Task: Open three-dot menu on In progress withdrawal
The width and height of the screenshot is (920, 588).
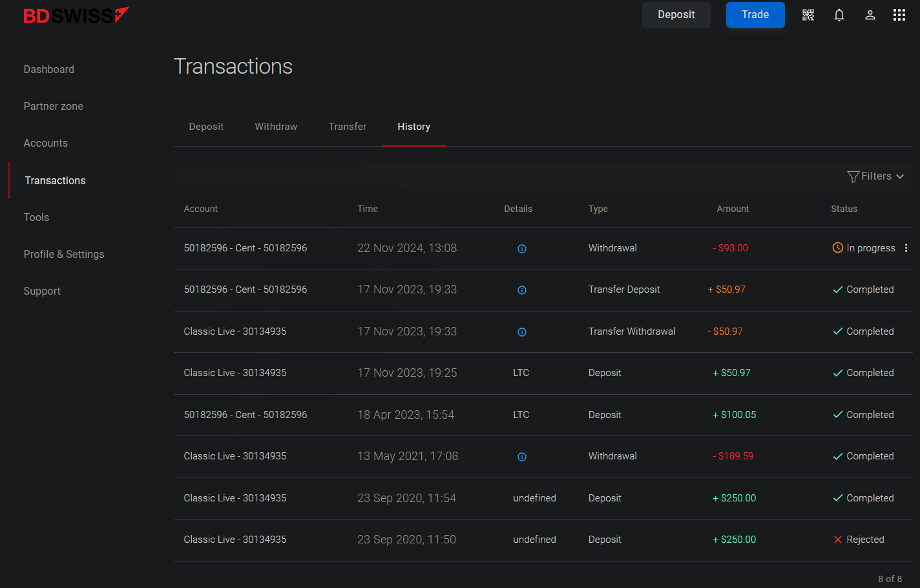Action: point(906,248)
